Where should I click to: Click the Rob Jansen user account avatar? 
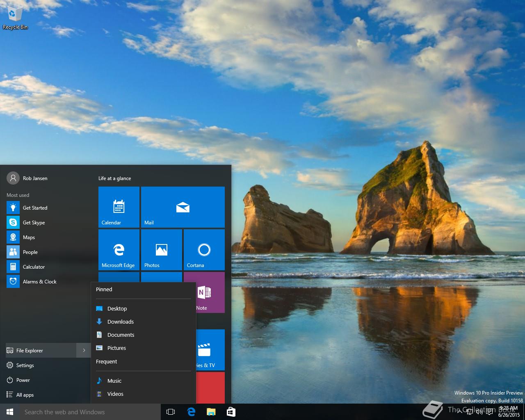point(13,178)
